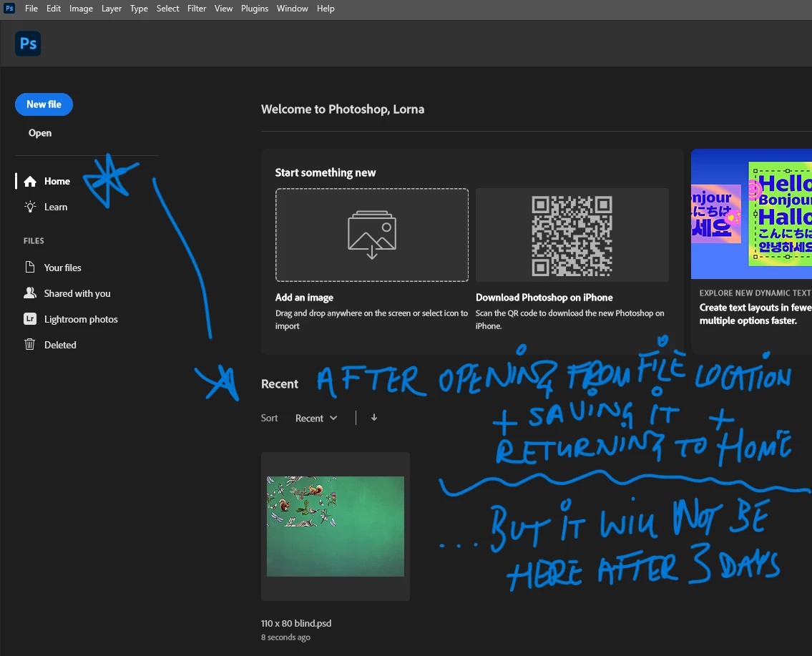Screen dimensions: 812x656
Task: Click the Home house icon
Action: [30, 181]
